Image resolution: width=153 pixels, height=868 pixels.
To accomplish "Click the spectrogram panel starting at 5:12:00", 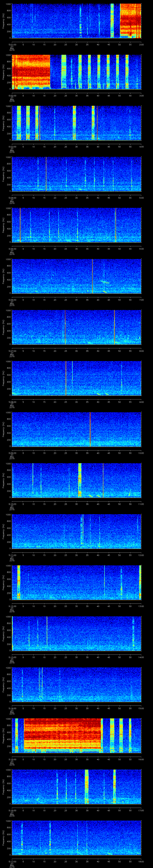I will (77, 583).
